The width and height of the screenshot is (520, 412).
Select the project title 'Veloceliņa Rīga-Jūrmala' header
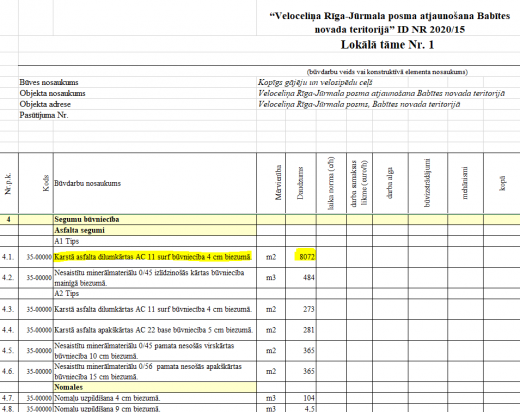point(389,23)
